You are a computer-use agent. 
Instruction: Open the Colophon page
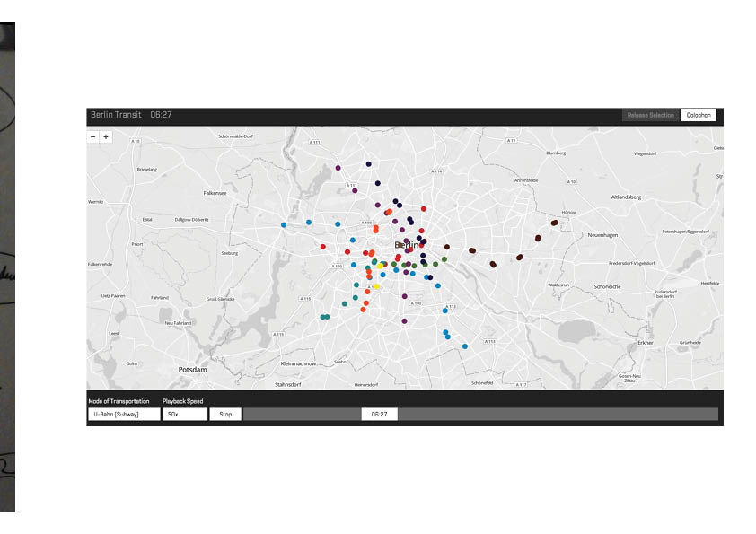tap(699, 115)
